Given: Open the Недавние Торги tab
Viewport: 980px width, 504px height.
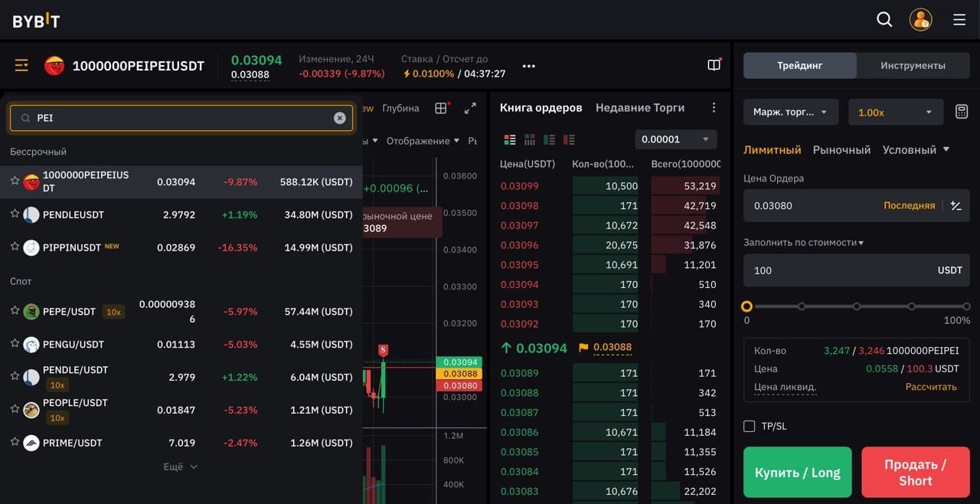Looking at the screenshot, I should (640, 107).
